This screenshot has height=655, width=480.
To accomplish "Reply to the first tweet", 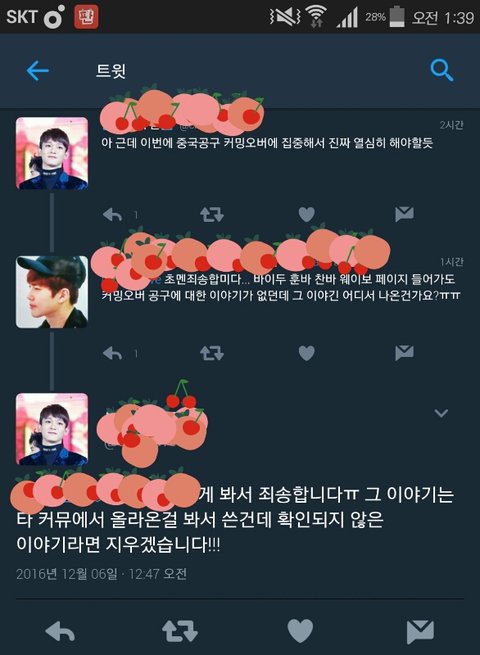I will tap(112, 215).
